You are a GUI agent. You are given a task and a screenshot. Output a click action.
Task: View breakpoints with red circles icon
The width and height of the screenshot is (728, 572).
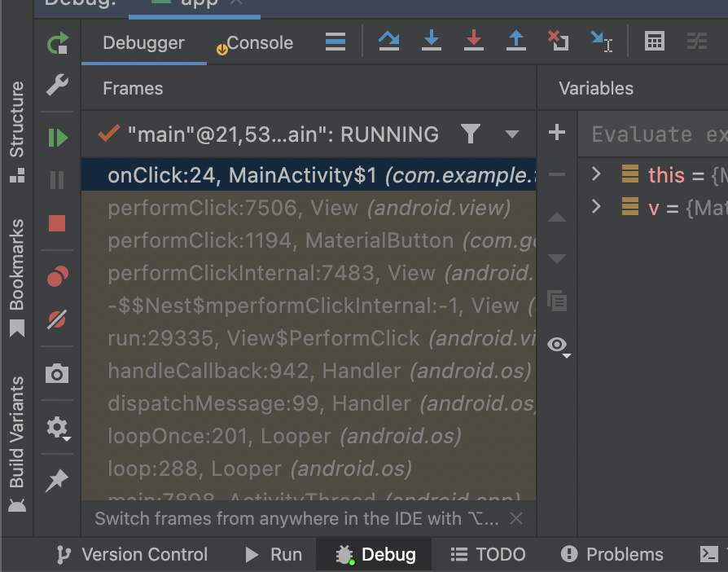[x=58, y=276]
